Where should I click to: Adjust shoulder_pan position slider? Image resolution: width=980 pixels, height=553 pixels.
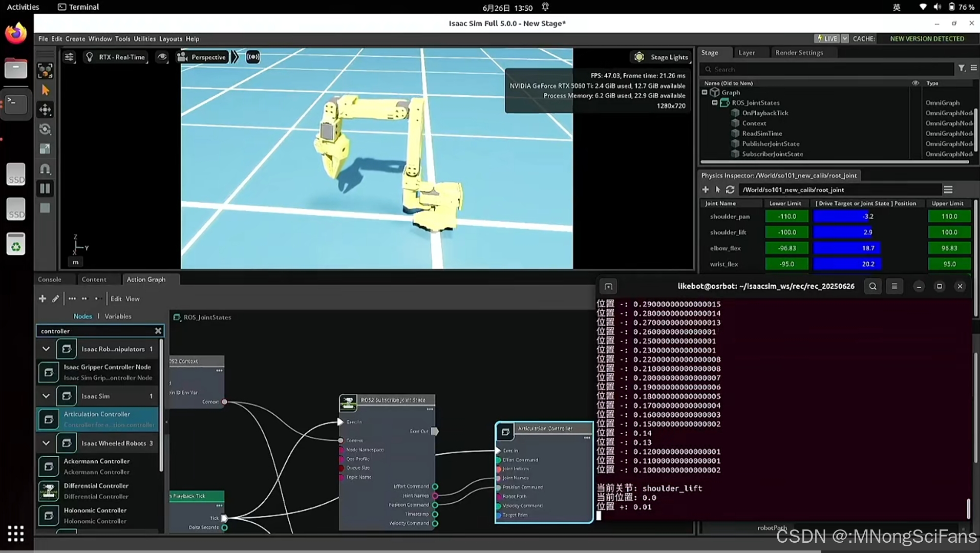(x=868, y=217)
